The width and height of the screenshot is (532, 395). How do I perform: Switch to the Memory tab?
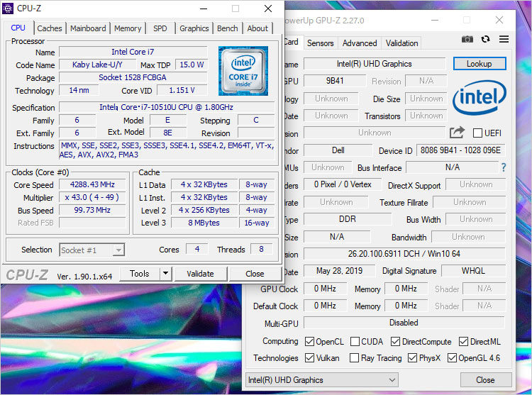click(128, 28)
